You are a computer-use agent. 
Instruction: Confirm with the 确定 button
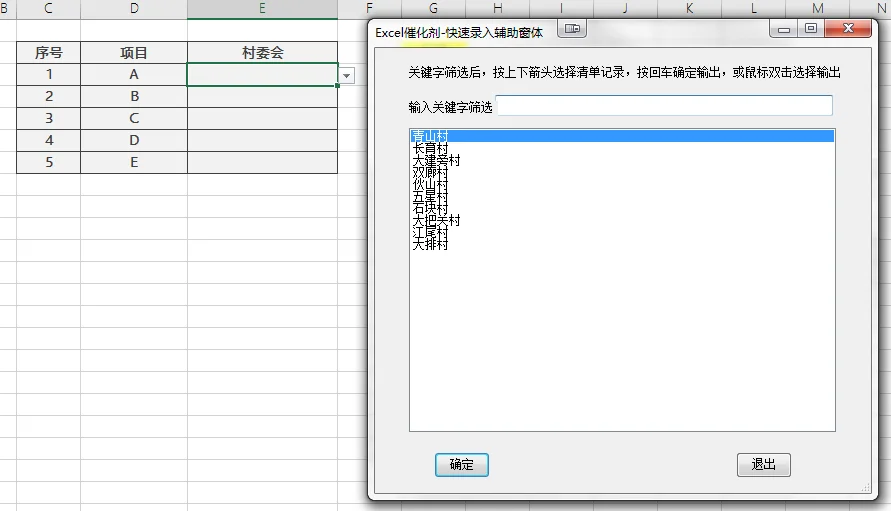(461, 464)
